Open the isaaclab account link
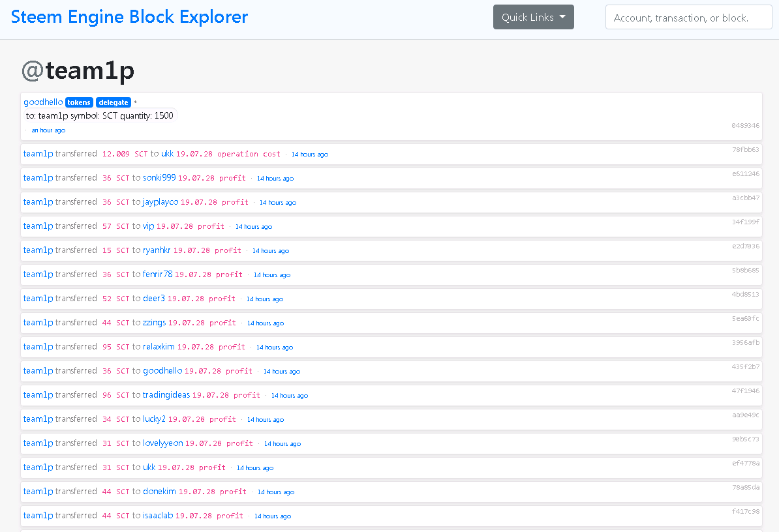779x532 pixels. pyautogui.click(x=157, y=515)
